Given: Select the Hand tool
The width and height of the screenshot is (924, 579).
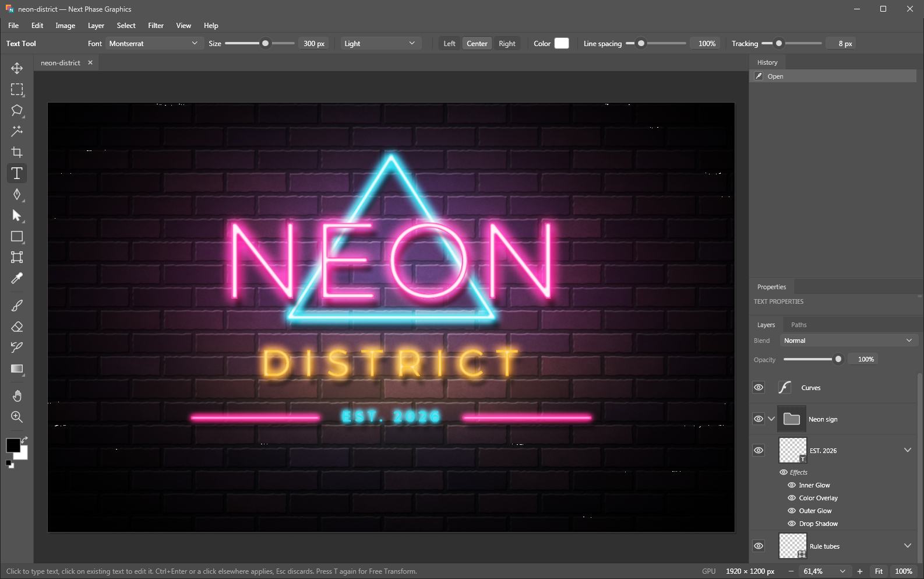Looking at the screenshot, I should click(17, 396).
